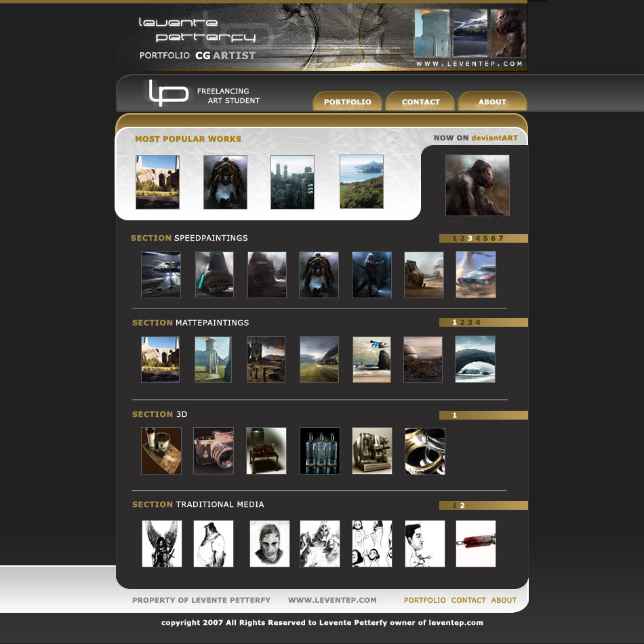Open the gorilla painting under deviantART
The image size is (644, 644).
477,185
